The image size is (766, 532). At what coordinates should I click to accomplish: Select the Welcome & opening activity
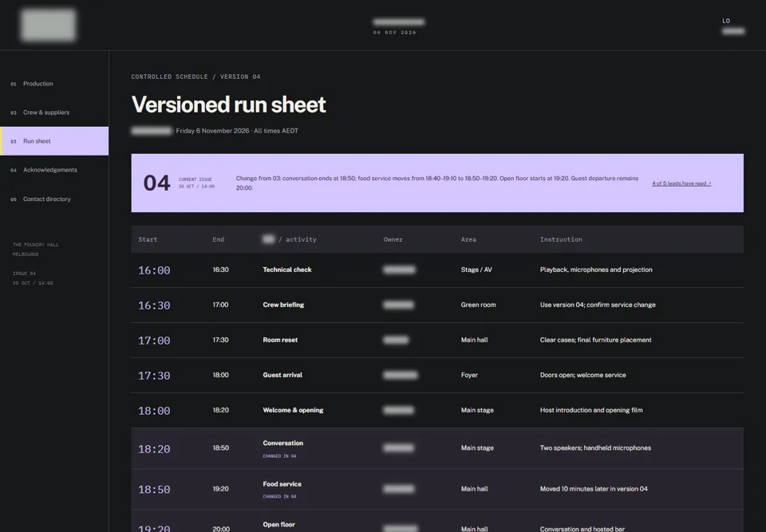293,410
